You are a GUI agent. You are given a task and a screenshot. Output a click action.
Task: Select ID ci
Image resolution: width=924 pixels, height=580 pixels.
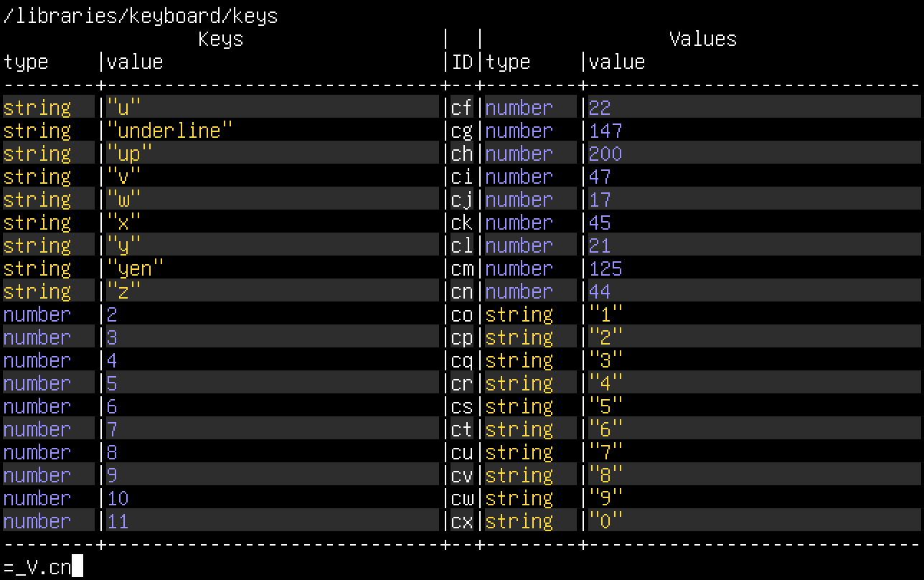[462, 177]
